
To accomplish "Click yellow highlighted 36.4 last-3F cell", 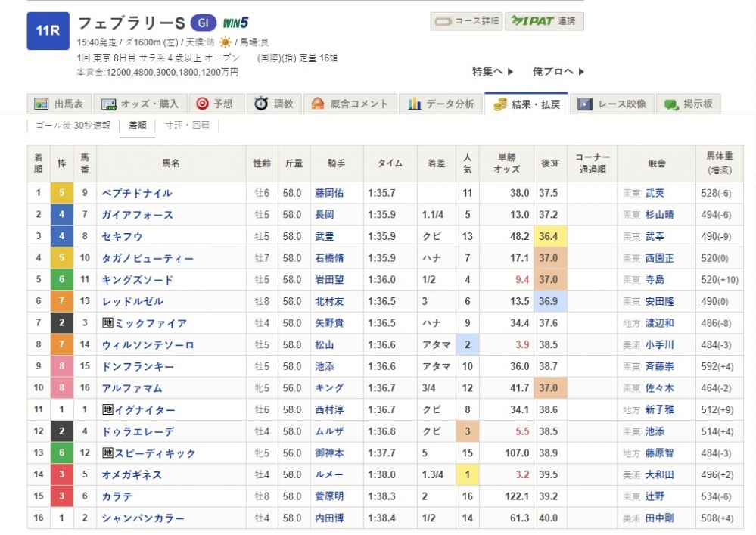I will [x=551, y=236].
